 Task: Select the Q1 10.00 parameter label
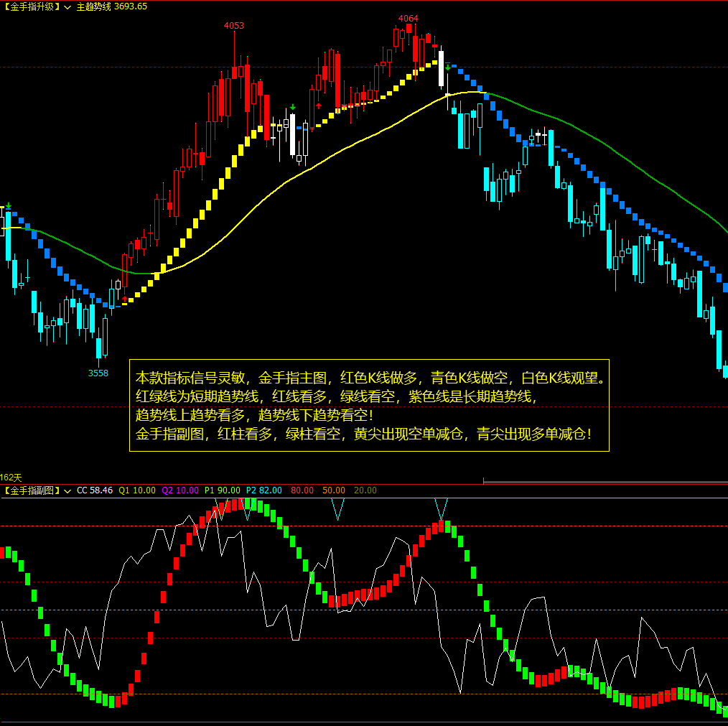137,490
